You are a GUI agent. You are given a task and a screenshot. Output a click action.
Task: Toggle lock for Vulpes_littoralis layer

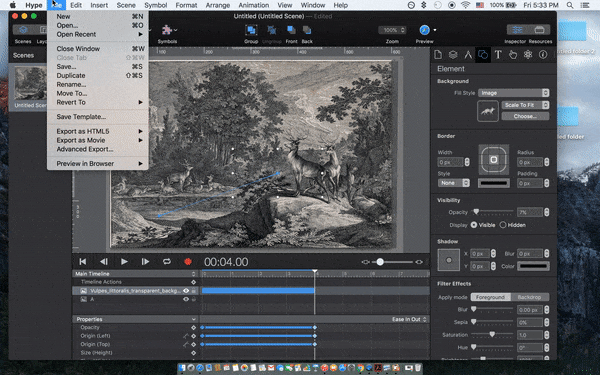pos(194,291)
